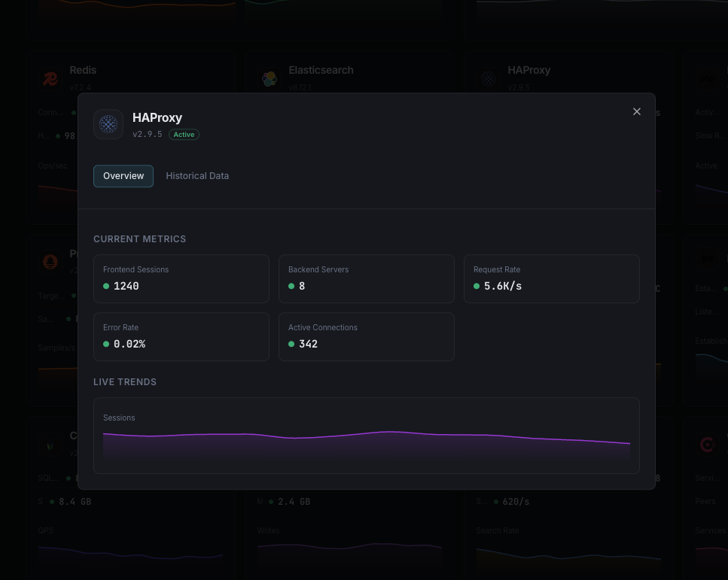The width and height of the screenshot is (728, 580).
Task: Open the Frontend Sessions metric card
Action: 181,278
